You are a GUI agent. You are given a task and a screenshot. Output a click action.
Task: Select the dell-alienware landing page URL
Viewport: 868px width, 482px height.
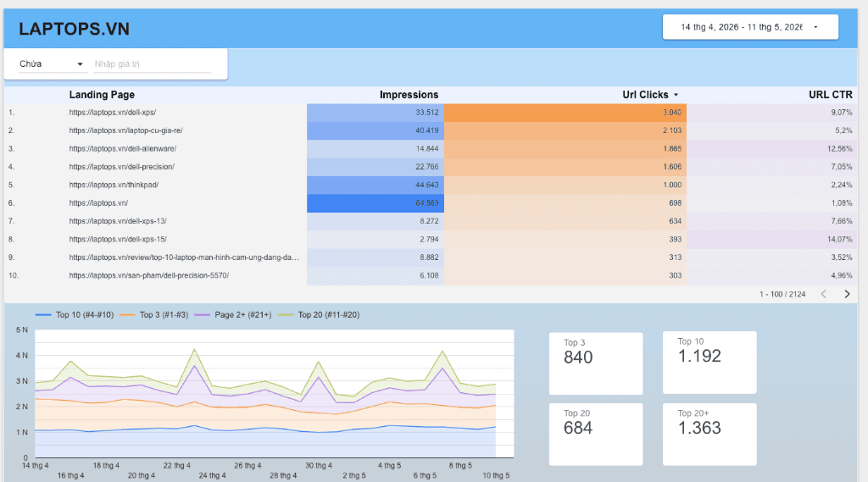(122, 149)
